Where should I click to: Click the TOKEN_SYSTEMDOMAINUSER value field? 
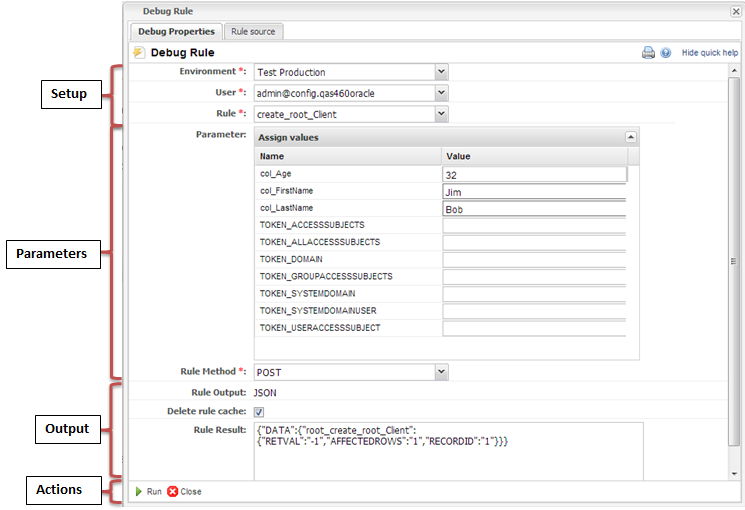pyautogui.click(x=535, y=311)
